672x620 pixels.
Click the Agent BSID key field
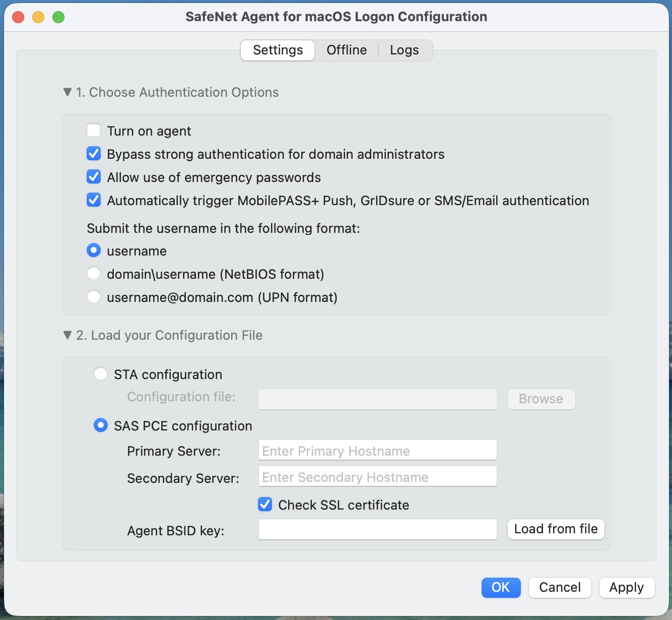(378, 530)
